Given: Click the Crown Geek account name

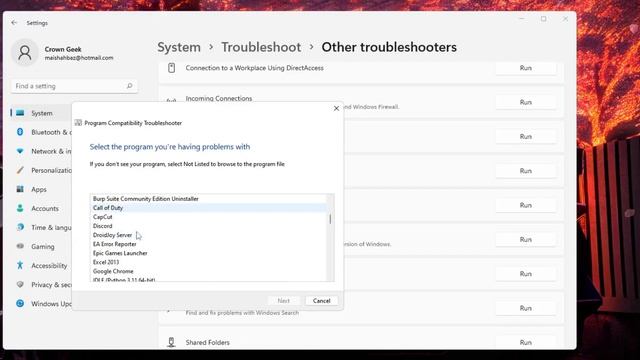Looking at the screenshot, I should coord(63,49).
